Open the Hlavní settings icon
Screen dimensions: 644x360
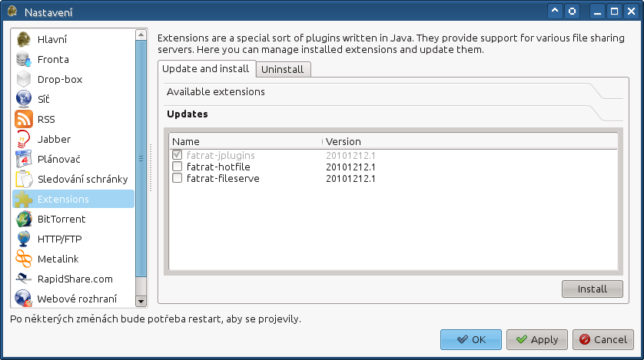(24, 39)
